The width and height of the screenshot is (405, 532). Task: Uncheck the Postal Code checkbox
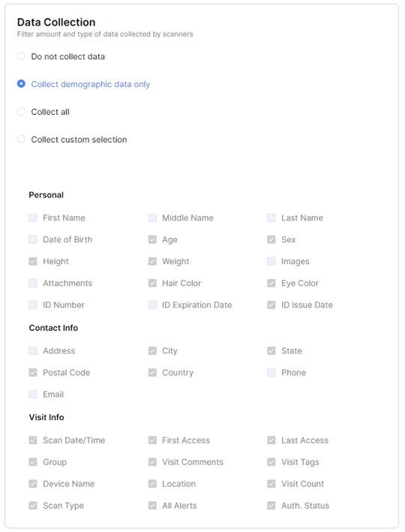(x=33, y=372)
